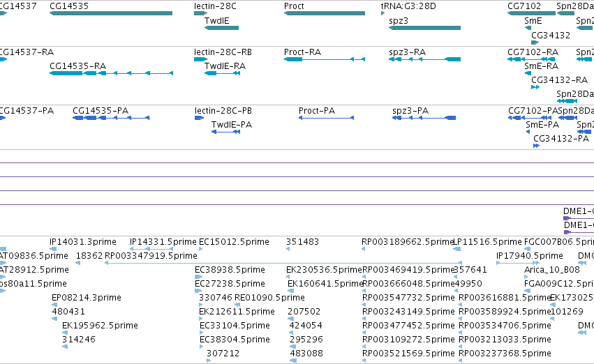Open the SmE gene label

[533, 20]
